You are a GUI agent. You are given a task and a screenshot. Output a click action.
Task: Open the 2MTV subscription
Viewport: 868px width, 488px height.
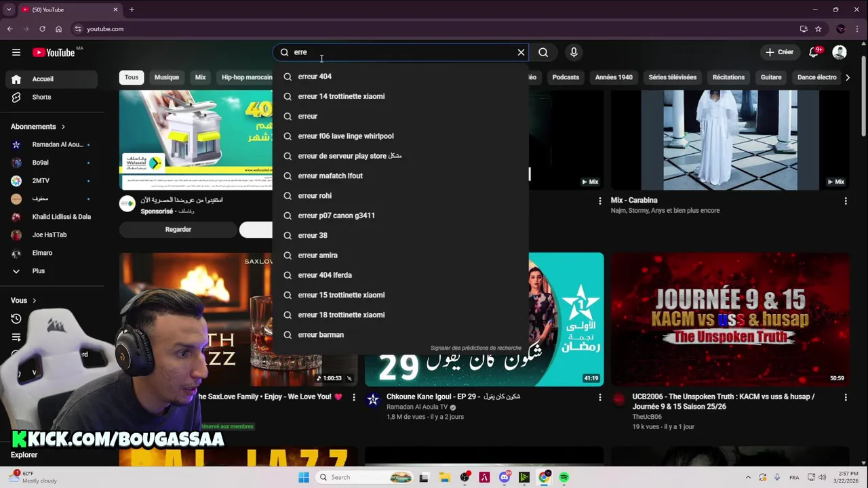click(x=52, y=181)
